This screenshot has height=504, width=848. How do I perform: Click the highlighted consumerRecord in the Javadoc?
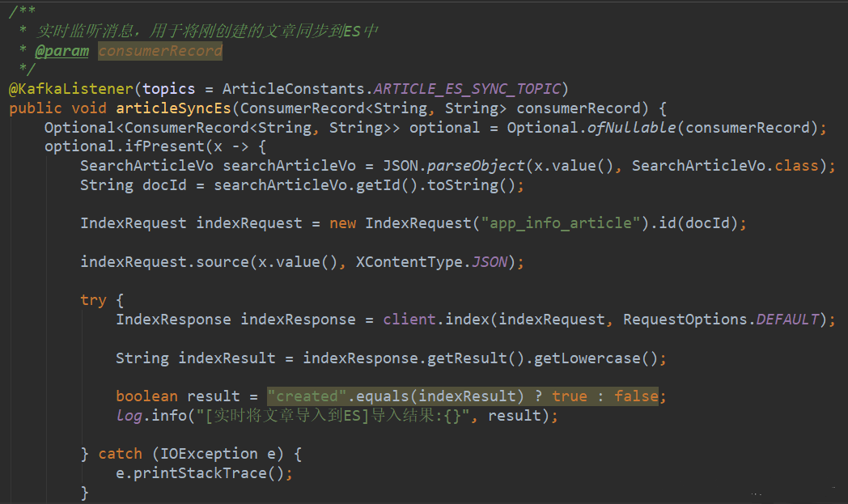160,51
